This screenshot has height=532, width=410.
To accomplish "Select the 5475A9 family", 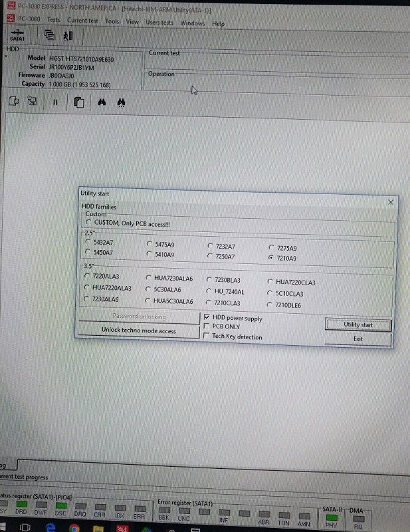I will tap(161, 244).
